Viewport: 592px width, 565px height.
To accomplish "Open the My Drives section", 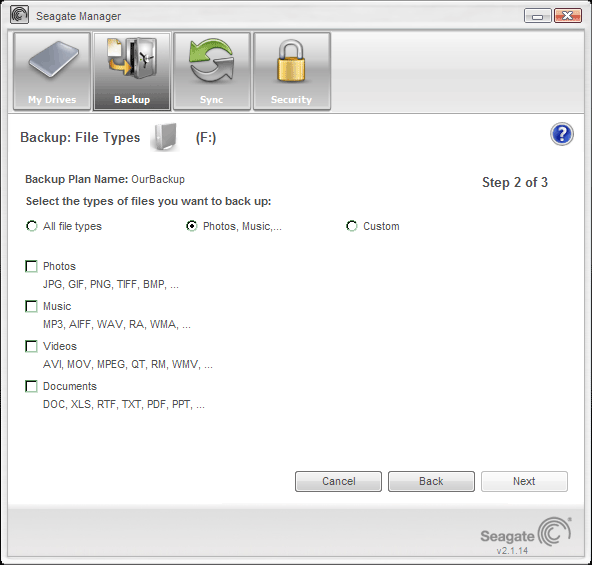I will coord(52,71).
